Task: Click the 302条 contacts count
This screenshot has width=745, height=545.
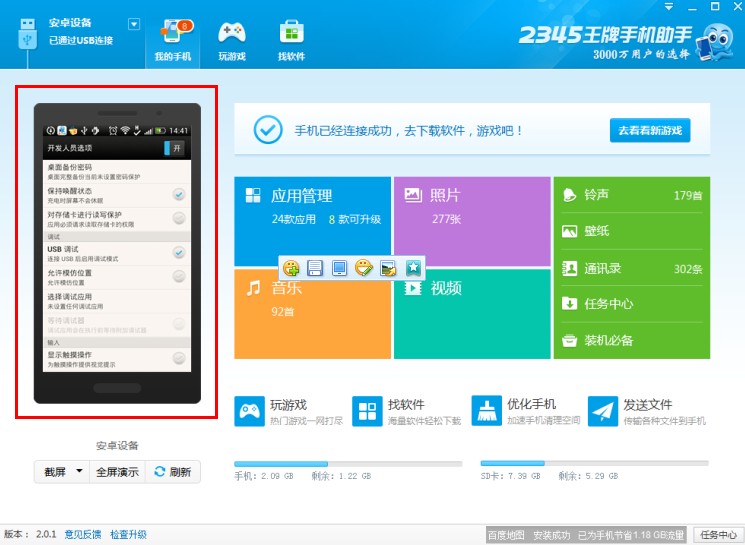Action: 688,269
